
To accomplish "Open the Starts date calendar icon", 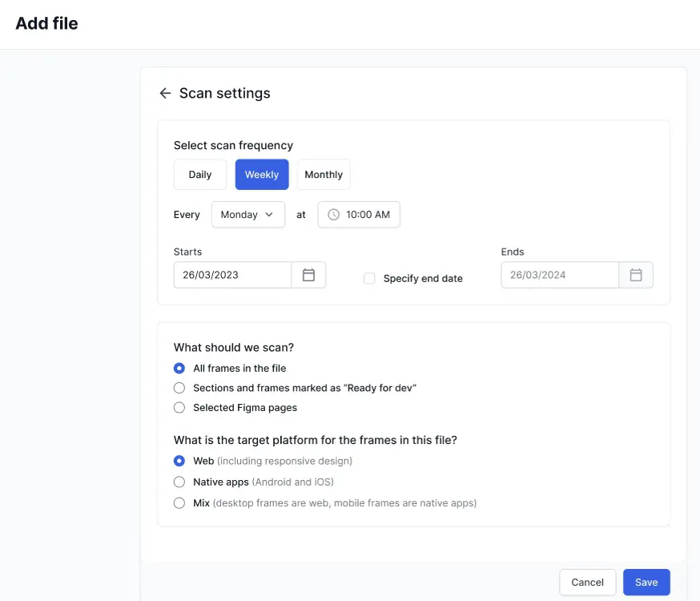I will click(x=309, y=275).
